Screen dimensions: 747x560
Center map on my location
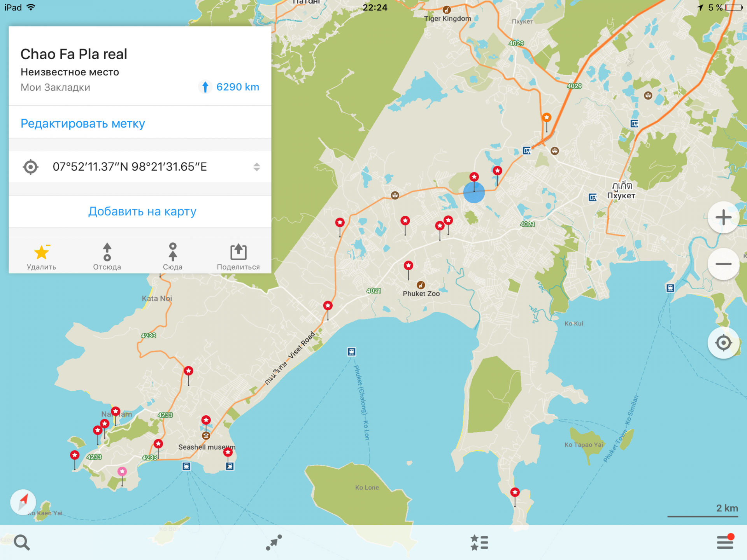[723, 343]
